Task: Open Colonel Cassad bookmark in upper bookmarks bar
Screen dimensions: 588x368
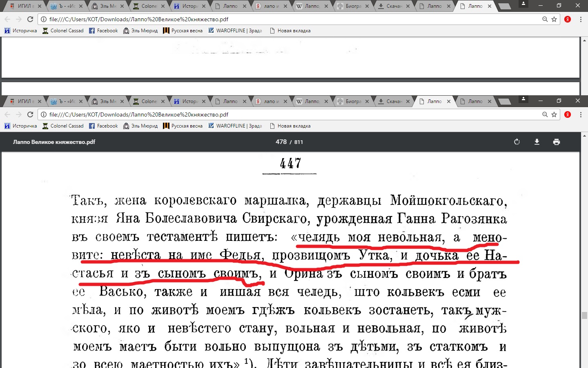Action: [63, 31]
